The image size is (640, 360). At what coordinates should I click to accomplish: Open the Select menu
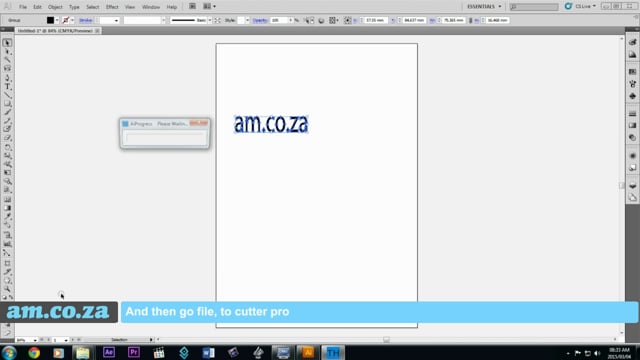coord(93,7)
